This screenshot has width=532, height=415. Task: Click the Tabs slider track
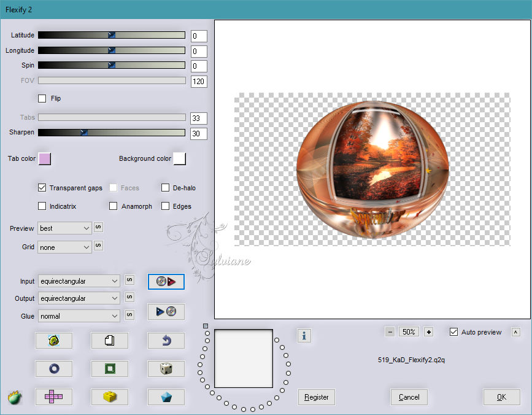(112, 117)
